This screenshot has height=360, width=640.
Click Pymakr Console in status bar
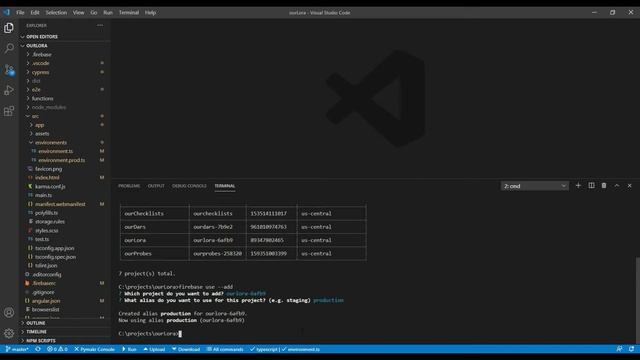(x=94, y=349)
